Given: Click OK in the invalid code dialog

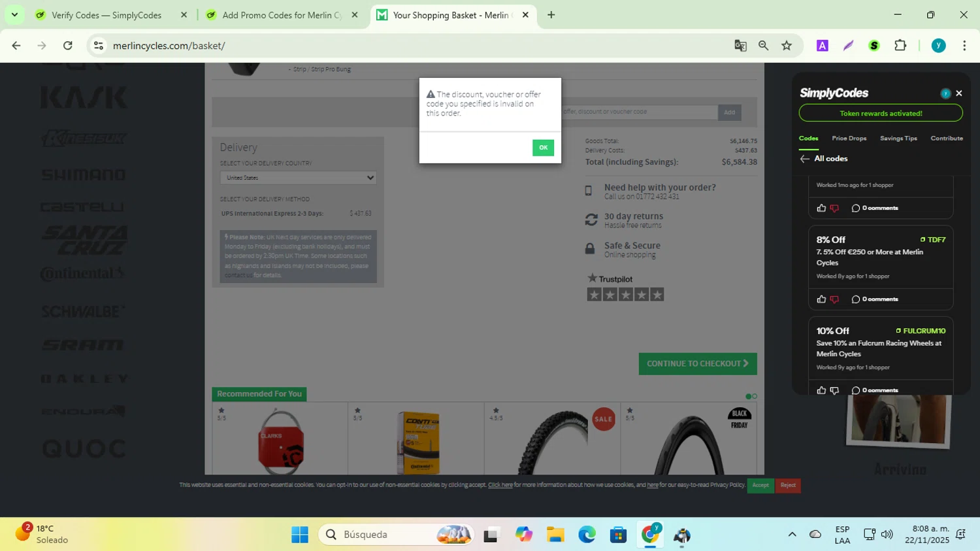Looking at the screenshot, I should point(543,148).
